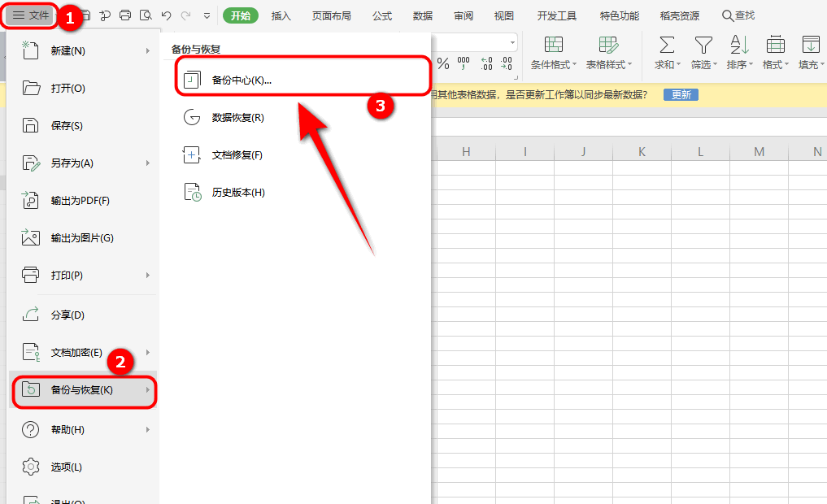Click the 格式 (Format) icon
The image size is (827, 504).
[775, 45]
